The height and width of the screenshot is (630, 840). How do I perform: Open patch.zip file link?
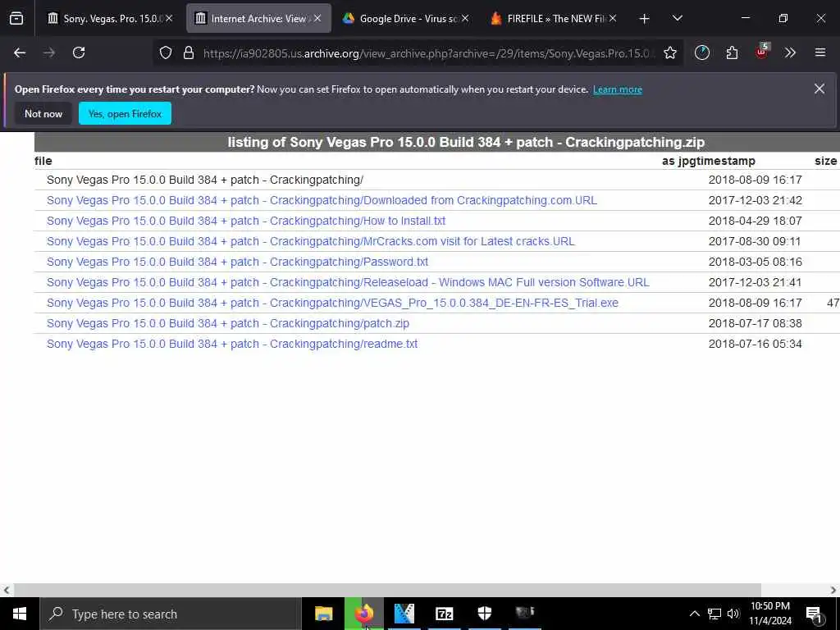pyautogui.click(x=228, y=323)
